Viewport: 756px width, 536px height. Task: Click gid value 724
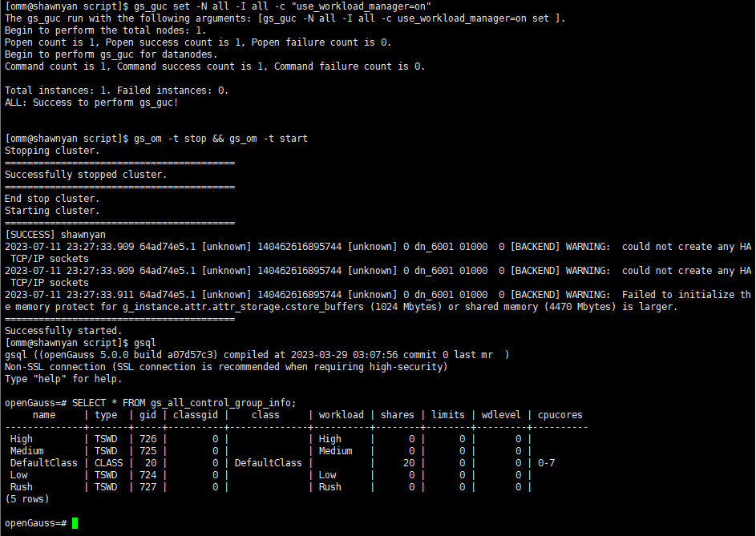coord(148,475)
